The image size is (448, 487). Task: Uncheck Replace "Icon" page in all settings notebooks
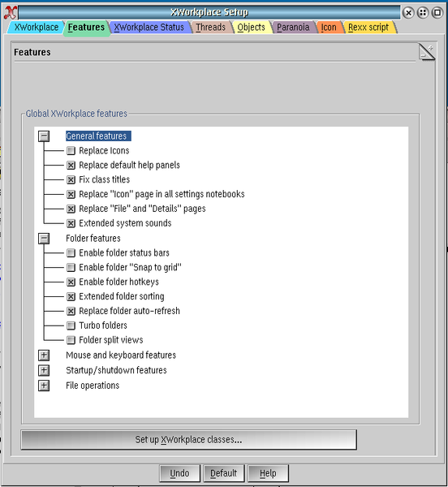(x=71, y=195)
